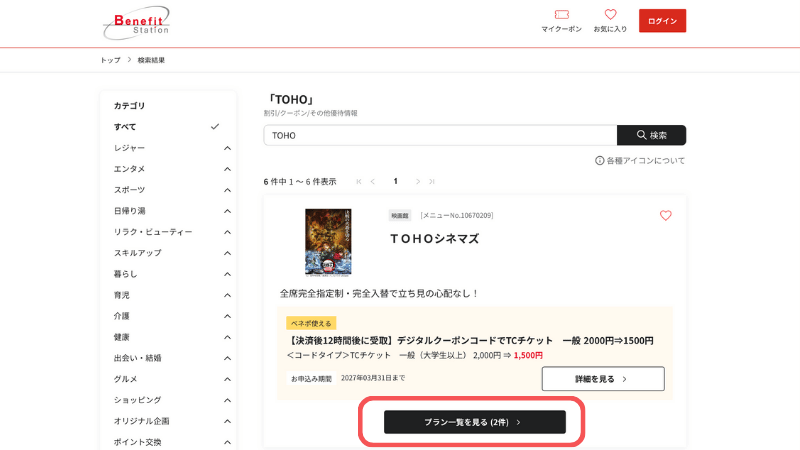Select the スポーツ category label
Screen dimensions: 800x450
pos(129,190)
